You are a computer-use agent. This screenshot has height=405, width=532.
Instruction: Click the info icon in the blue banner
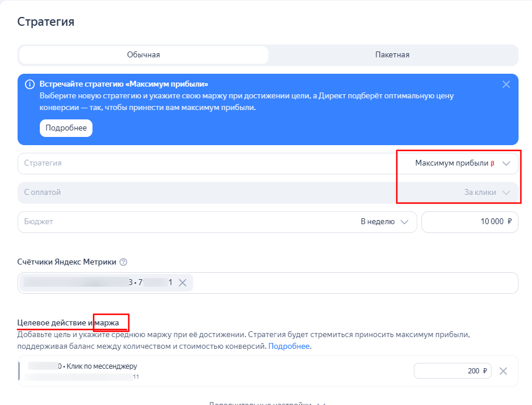29,84
